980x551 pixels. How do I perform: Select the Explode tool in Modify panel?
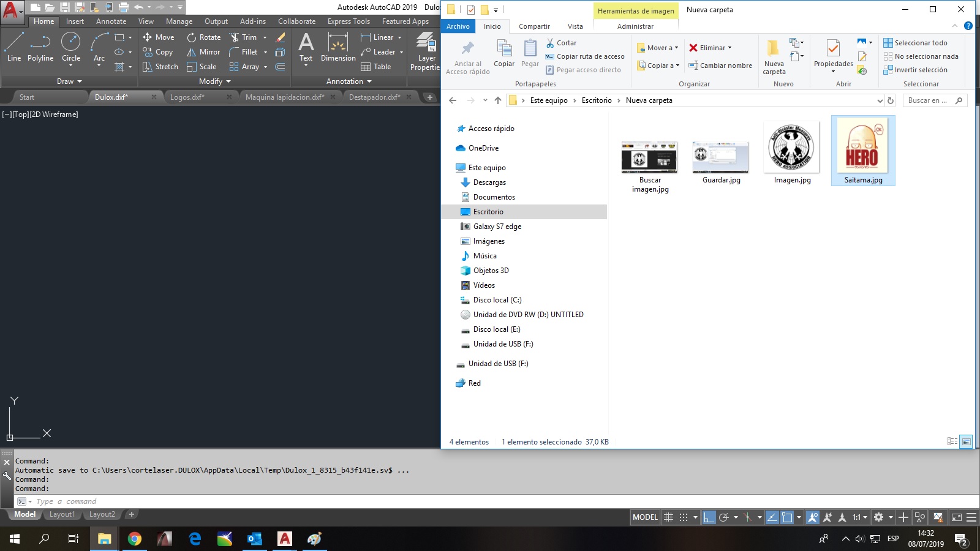[x=280, y=52]
